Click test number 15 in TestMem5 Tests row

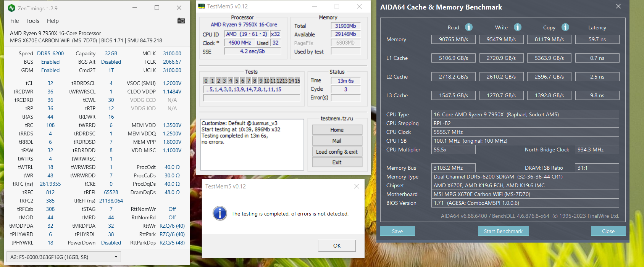point(297,80)
